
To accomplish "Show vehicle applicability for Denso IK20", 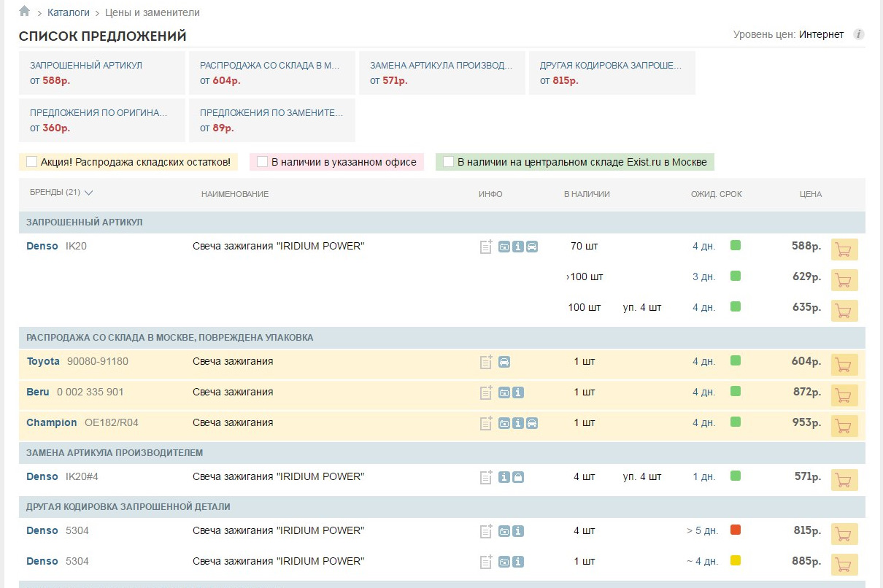I will 532,247.
